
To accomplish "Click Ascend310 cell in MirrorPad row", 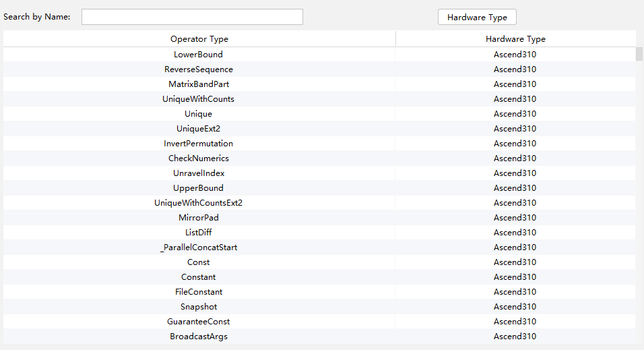I will (x=515, y=218).
